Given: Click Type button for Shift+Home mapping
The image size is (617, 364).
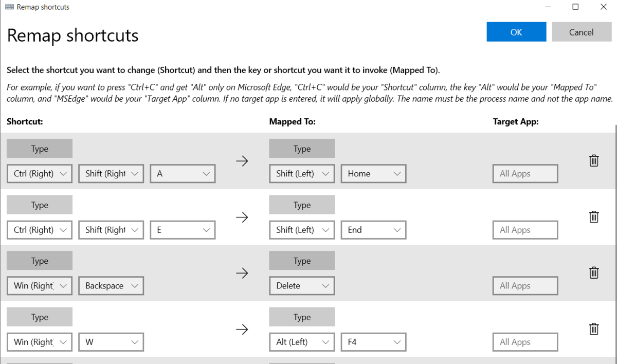Looking at the screenshot, I should (x=302, y=149).
